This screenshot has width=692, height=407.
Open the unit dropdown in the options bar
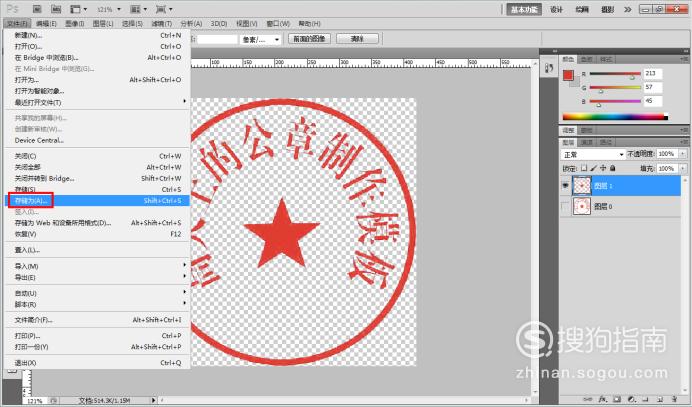tap(261, 40)
